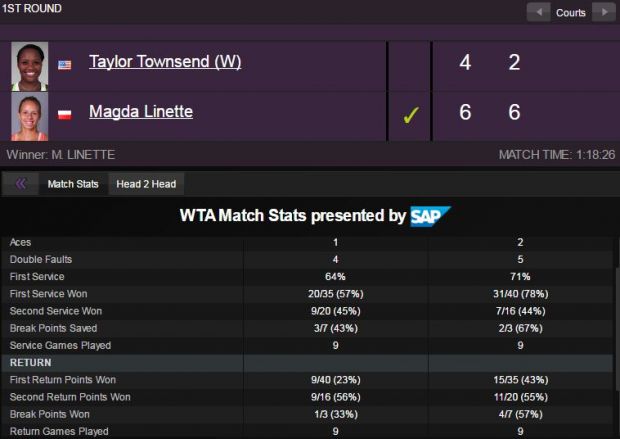Go to next court with right arrow
The width and height of the screenshot is (620, 439).
point(603,12)
